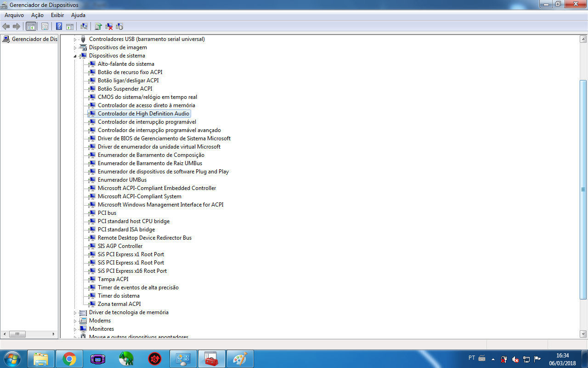Open the Arquivo menu

[x=14, y=15]
